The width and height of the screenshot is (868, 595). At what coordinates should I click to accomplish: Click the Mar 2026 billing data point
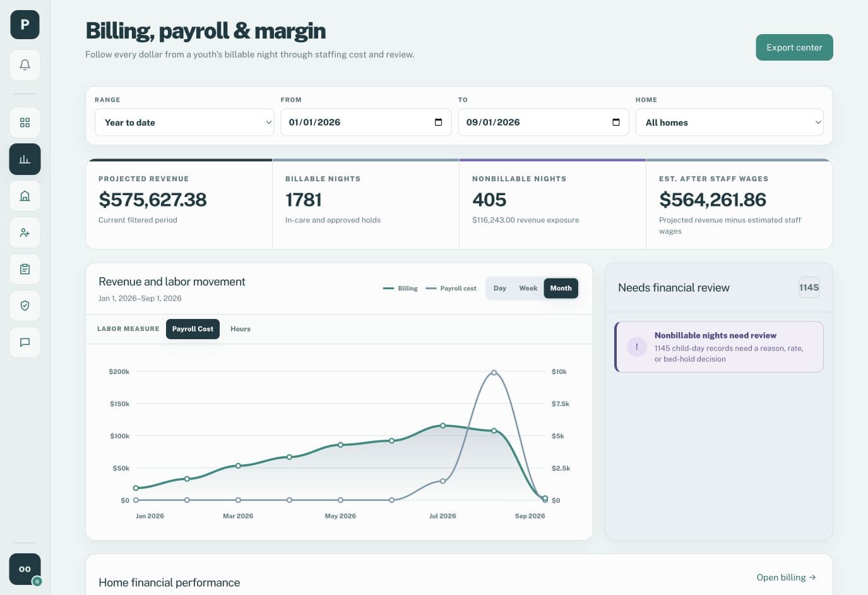(x=238, y=466)
